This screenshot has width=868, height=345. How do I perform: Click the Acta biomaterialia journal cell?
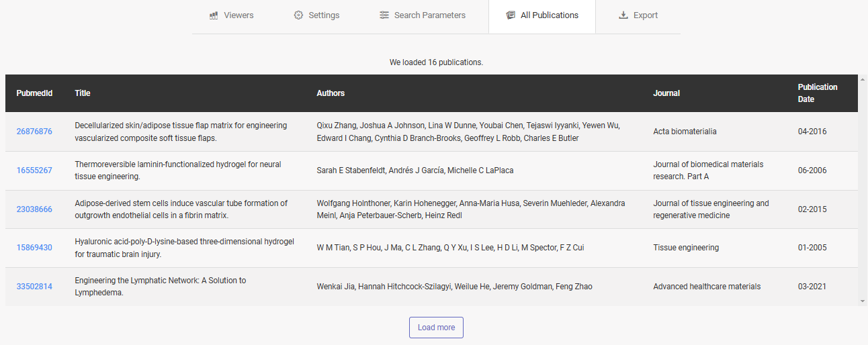(685, 132)
